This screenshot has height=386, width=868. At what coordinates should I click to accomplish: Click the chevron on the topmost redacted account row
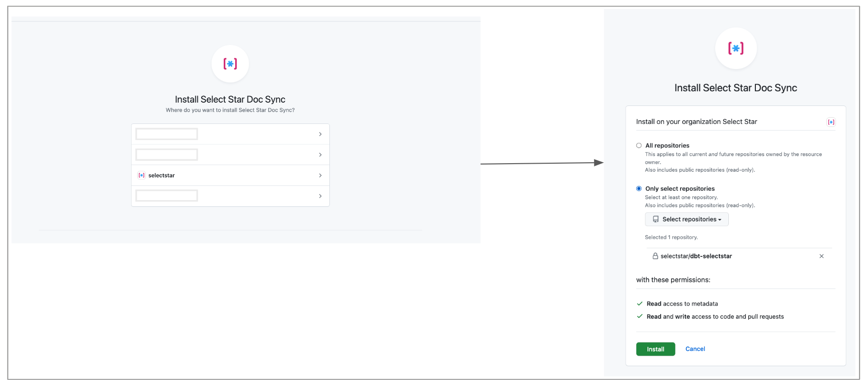[x=320, y=134]
